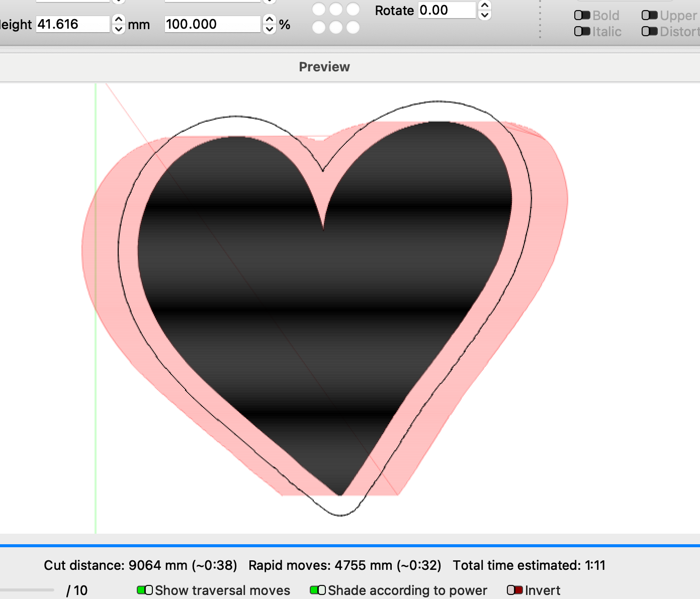Image resolution: width=700 pixels, height=599 pixels.
Task: Increase Height with the up arrow
Action: point(118,20)
